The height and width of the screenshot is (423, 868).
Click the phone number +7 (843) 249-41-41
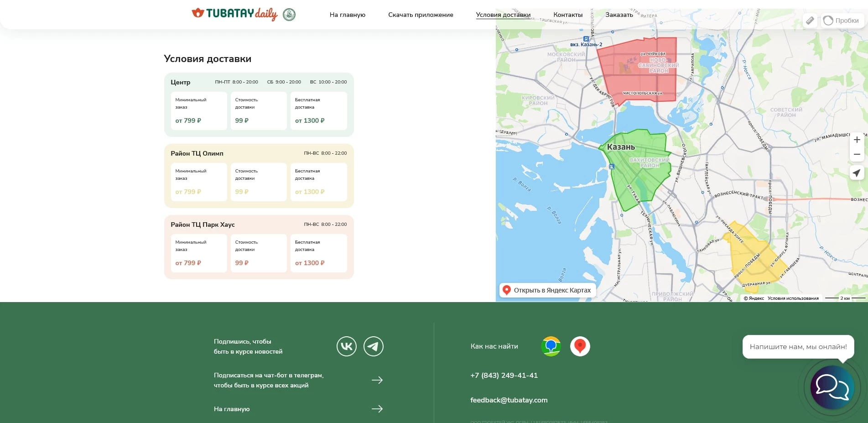pos(504,376)
